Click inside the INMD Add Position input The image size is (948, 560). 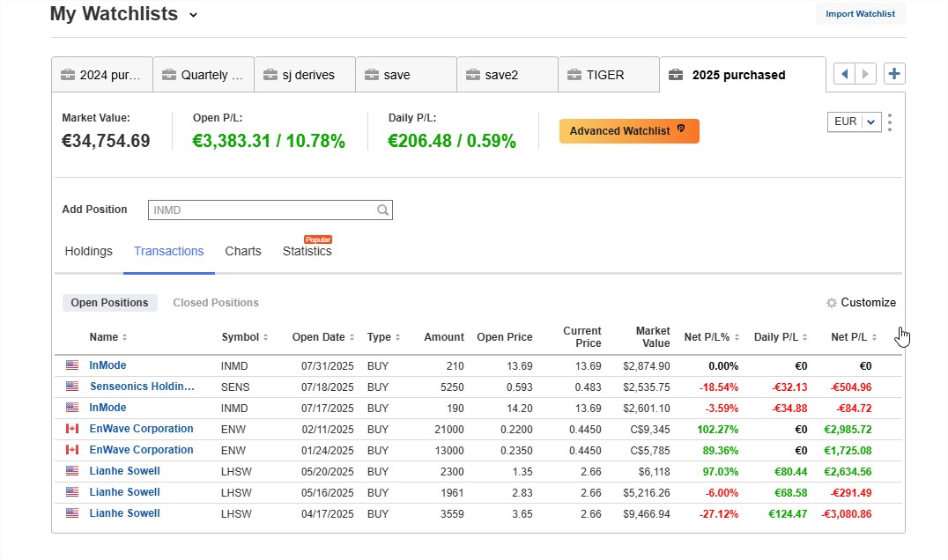[x=264, y=210]
